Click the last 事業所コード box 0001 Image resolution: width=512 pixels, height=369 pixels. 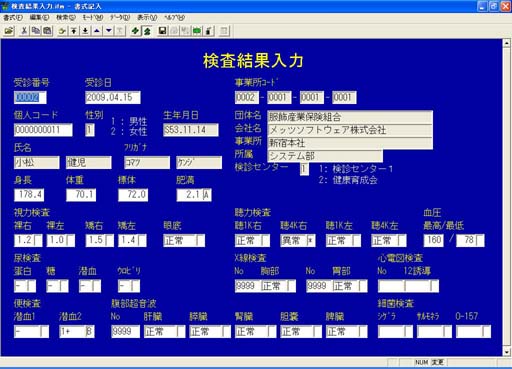(x=344, y=97)
